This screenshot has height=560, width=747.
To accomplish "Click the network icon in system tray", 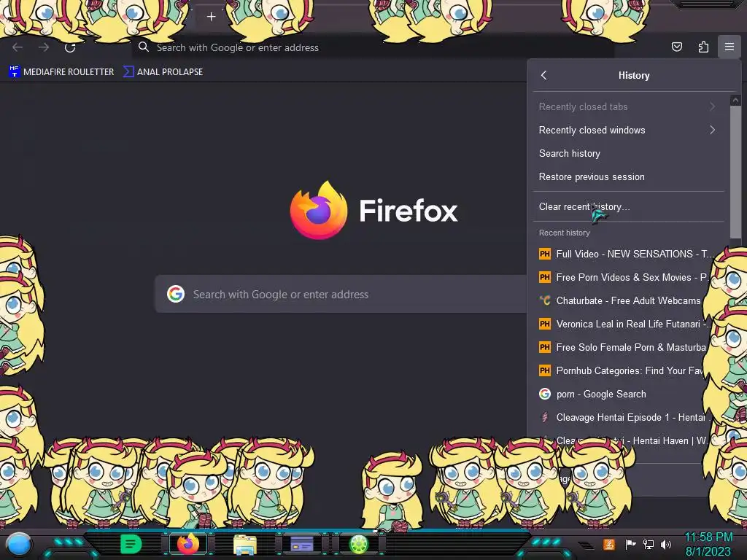I will (648, 544).
